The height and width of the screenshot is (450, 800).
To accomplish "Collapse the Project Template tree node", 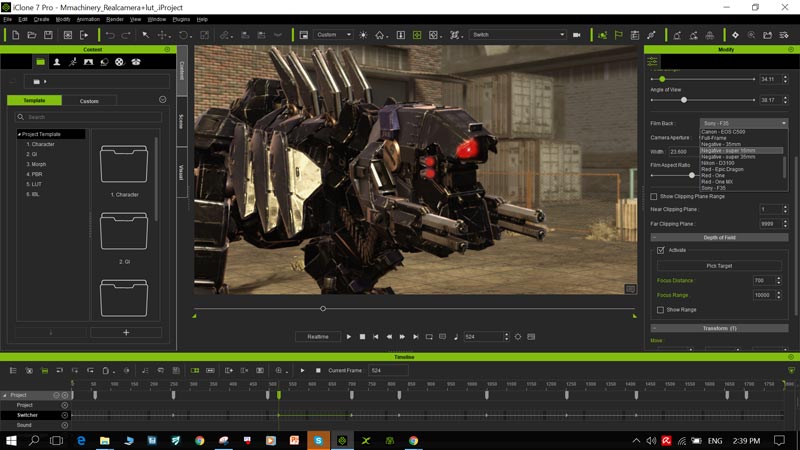I will pyautogui.click(x=19, y=134).
